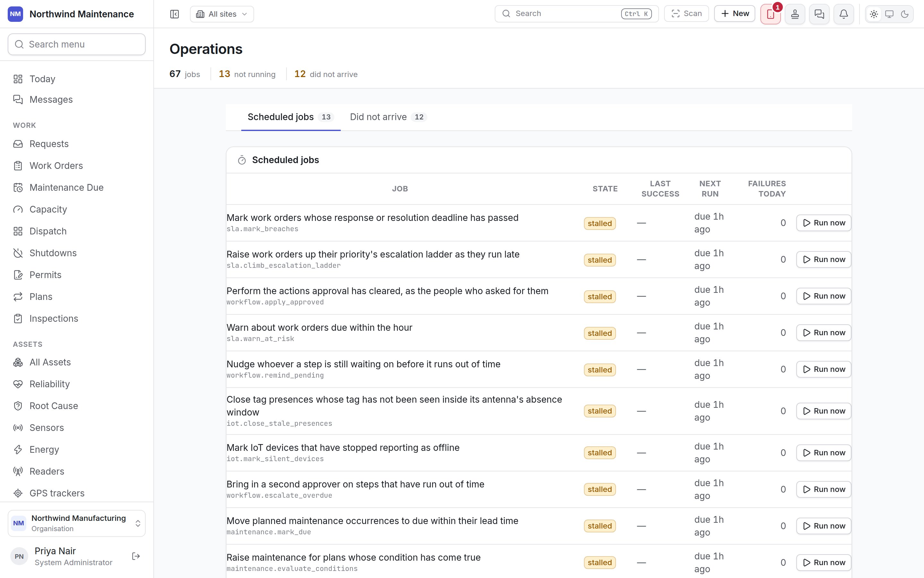The width and height of the screenshot is (924, 578).
Task: Open Sensors in the sidebar
Action: pos(77,427)
